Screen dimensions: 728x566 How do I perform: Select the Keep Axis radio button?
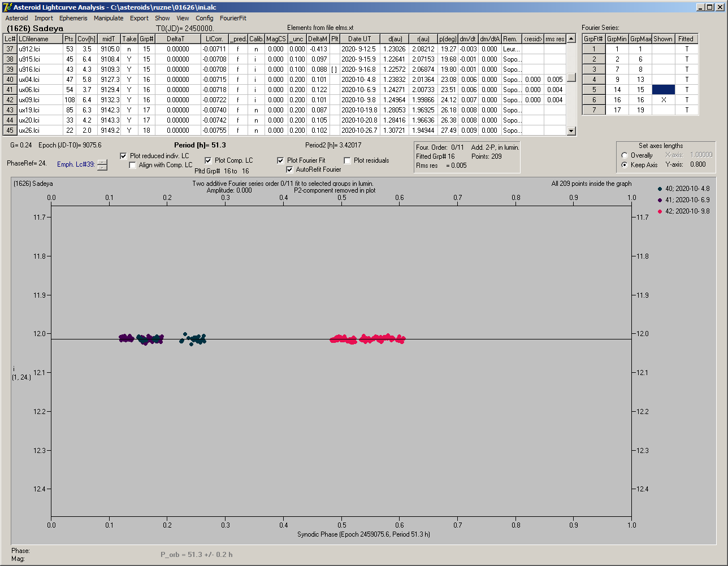coord(625,165)
